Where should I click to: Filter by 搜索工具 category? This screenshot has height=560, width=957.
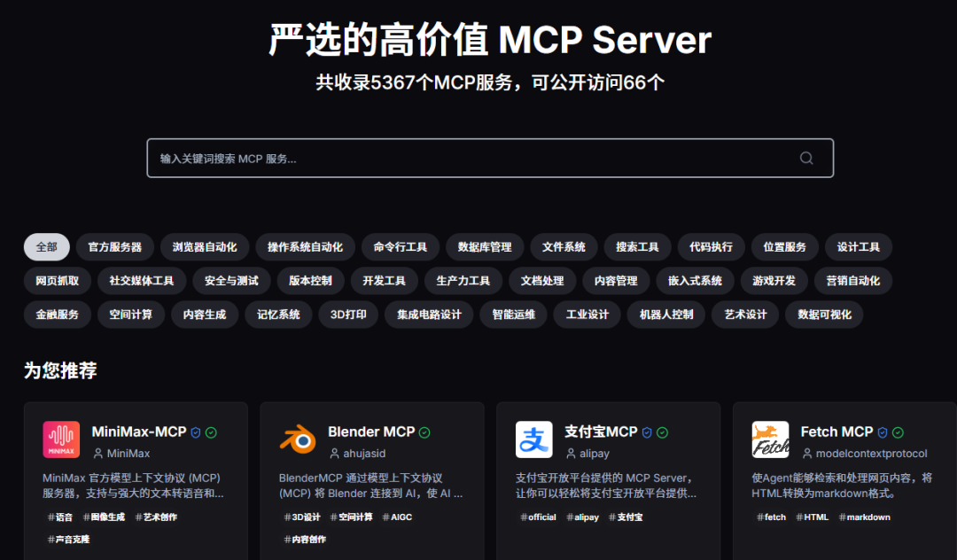tap(637, 247)
